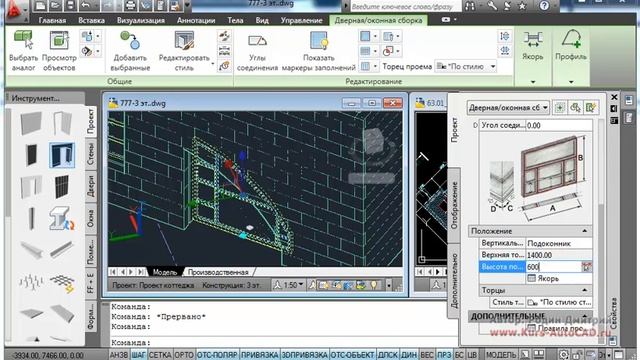Viewport: 640px width, 360px height.
Task: Click the Верхняя то... value 1400.00
Action: pos(559,255)
